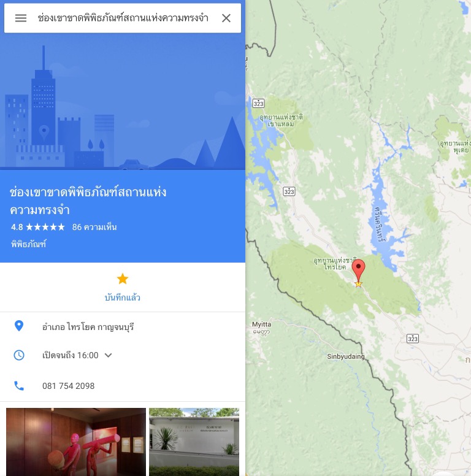Click the พิพิธภัณฑ์ category label
The width and height of the screenshot is (471, 476).
(x=29, y=244)
